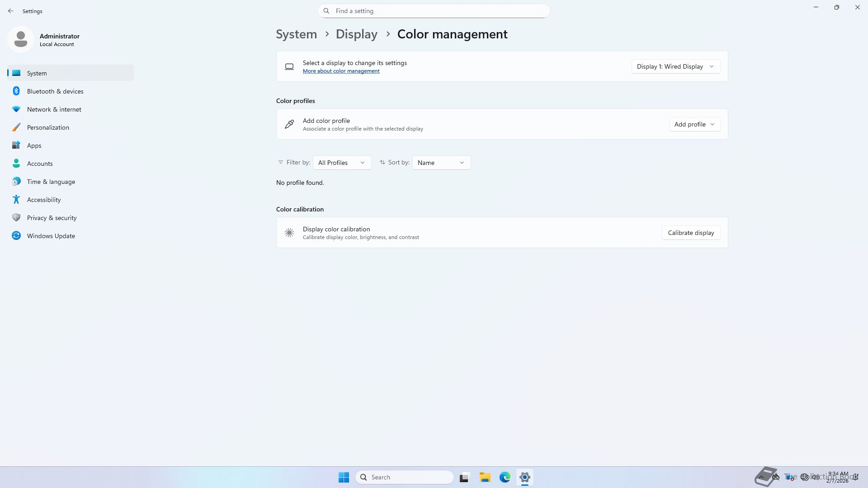Open More about color management link
This screenshot has height=488, width=868.
(x=341, y=71)
